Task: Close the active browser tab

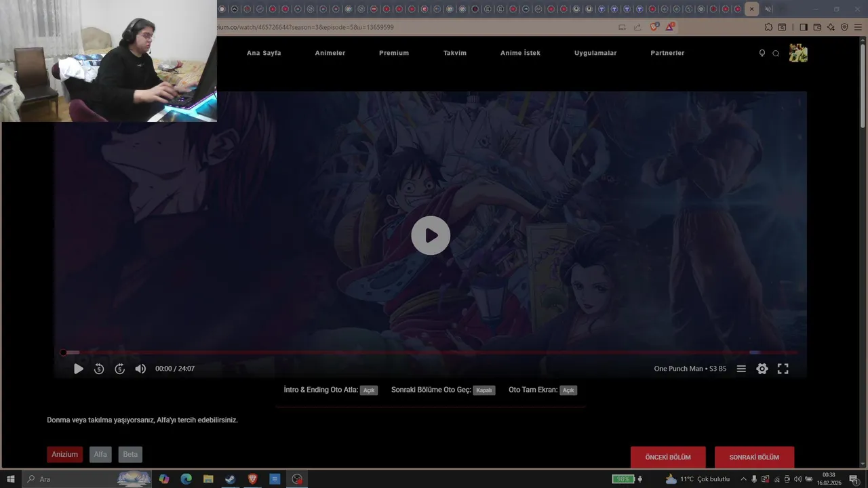Action: point(751,9)
